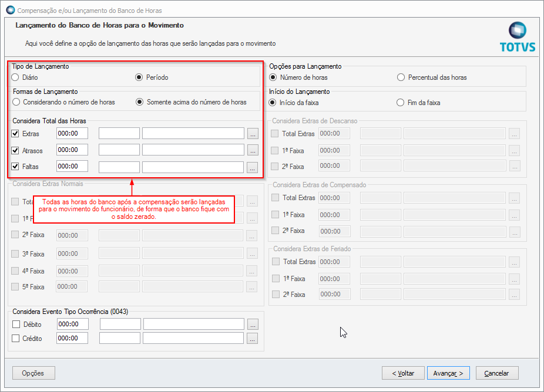544x392 pixels.
Task: Open lookup button for Atrasos row
Action: 253,150
